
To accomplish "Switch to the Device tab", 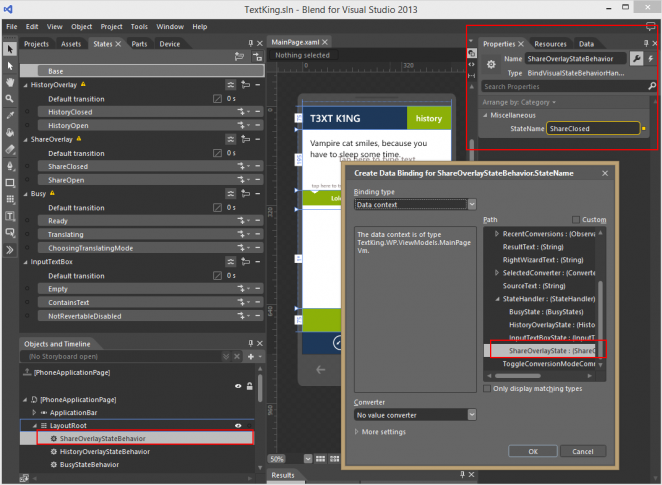I will pyautogui.click(x=169, y=44).
